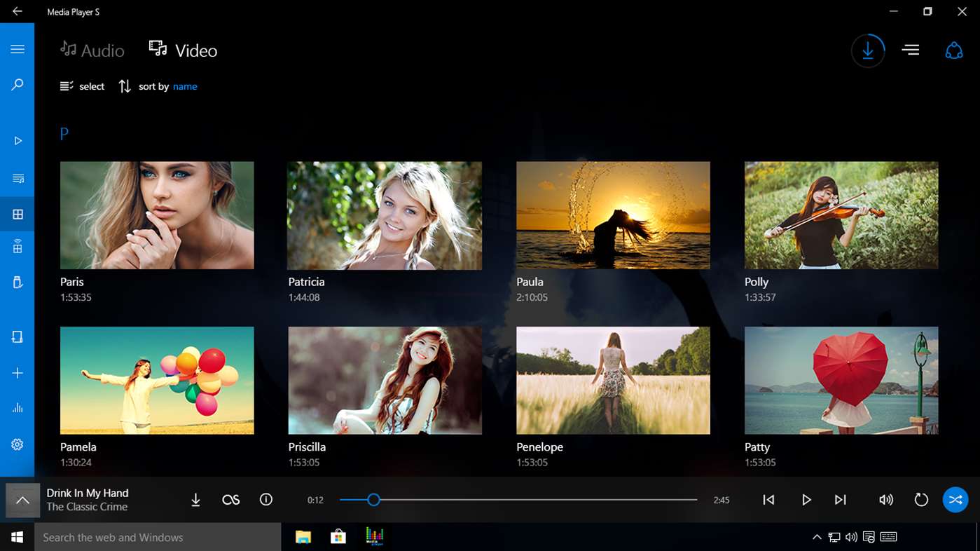Open File Explorer from taskbar
Image resolution: width=980 pixels, height=551 pixels.
303,537
